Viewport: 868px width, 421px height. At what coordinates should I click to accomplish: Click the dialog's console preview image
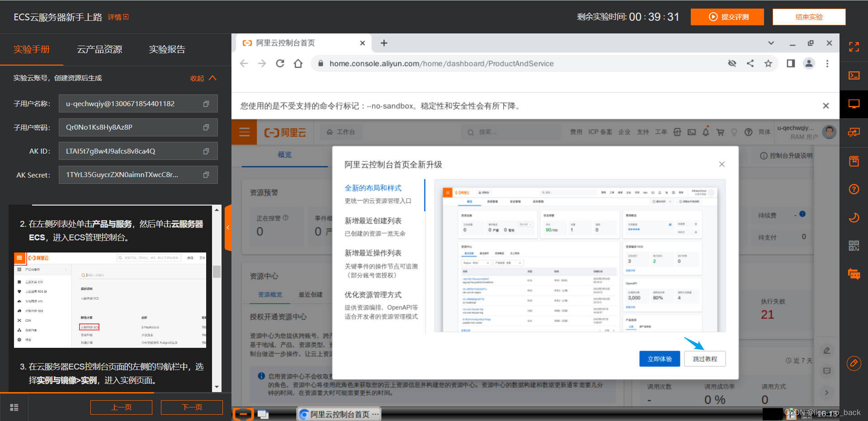[x=580, y=256]
